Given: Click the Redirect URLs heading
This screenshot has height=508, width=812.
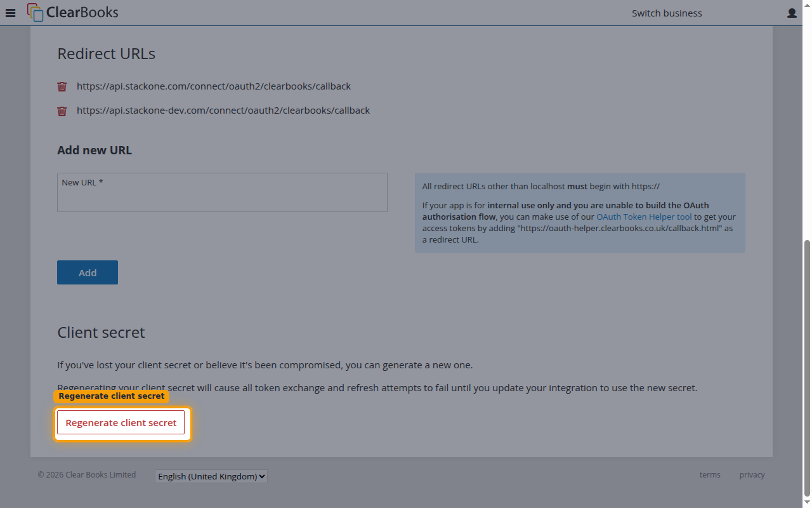Looking at the screenshot, I should pyautogui.click(x=107, y=54).
